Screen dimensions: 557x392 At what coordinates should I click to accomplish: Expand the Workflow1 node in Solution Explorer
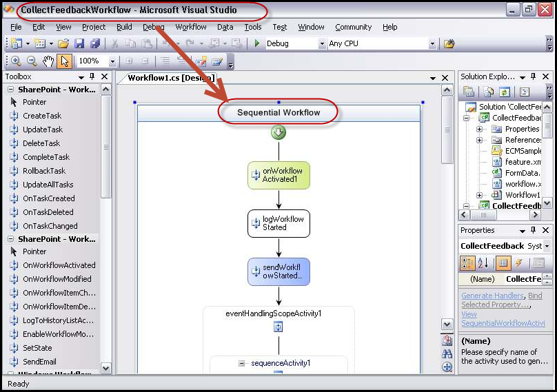click(479, 195)
